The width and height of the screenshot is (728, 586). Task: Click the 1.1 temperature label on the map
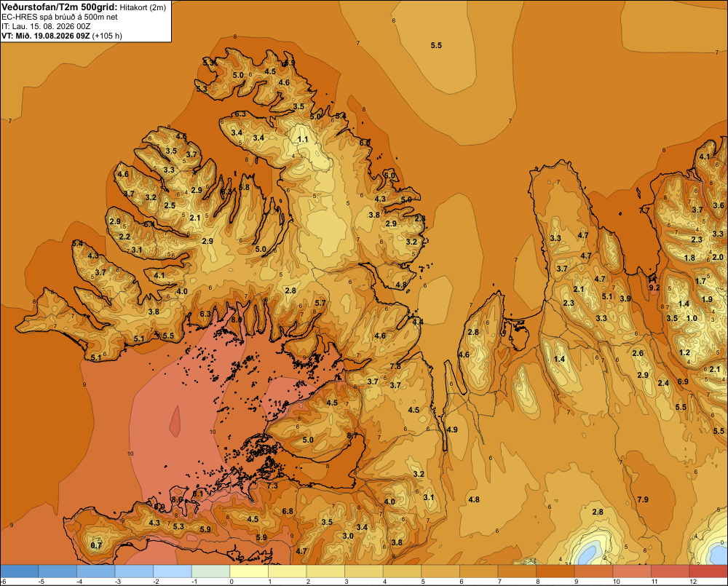303,139
